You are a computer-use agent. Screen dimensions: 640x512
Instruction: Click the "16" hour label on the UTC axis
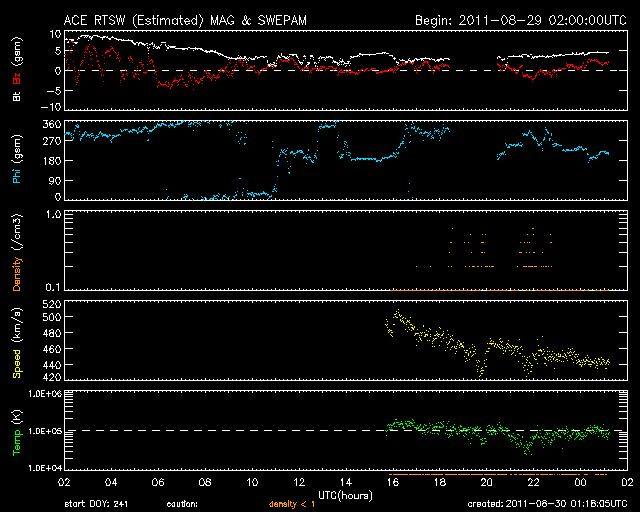point(393,482)
